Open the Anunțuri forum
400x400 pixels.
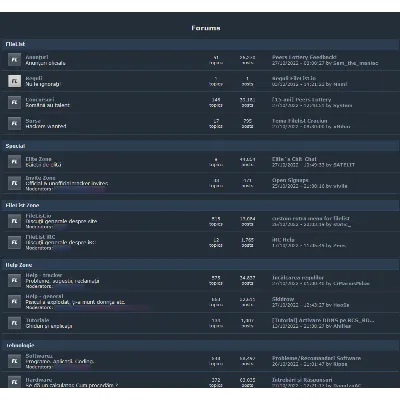pyautogui.click(x=37, y=57)
